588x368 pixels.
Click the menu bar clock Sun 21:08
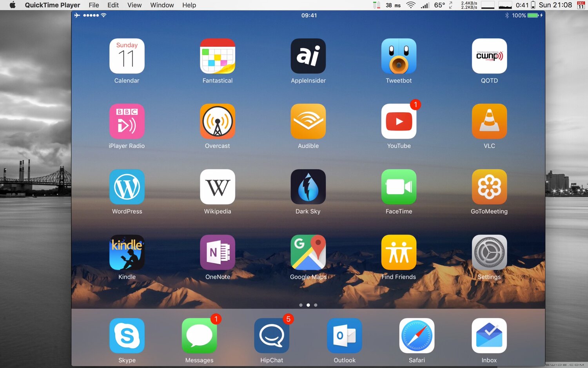coord(555,5)
